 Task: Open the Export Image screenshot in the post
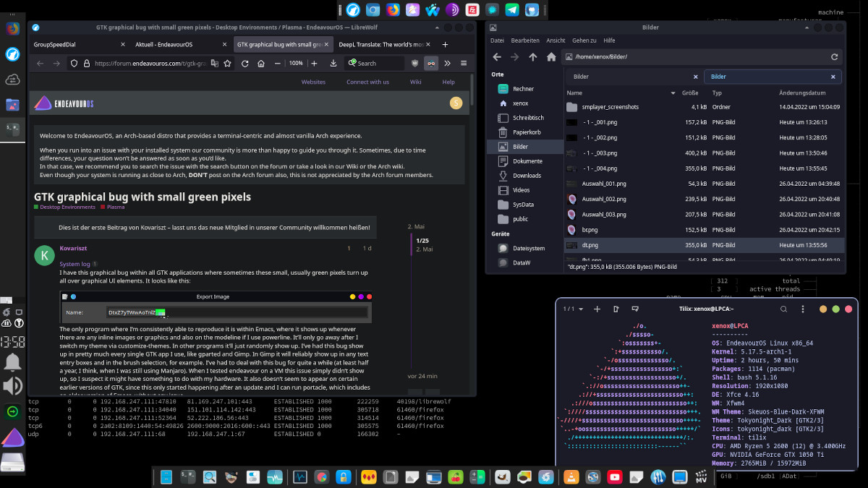click(216, 307)
